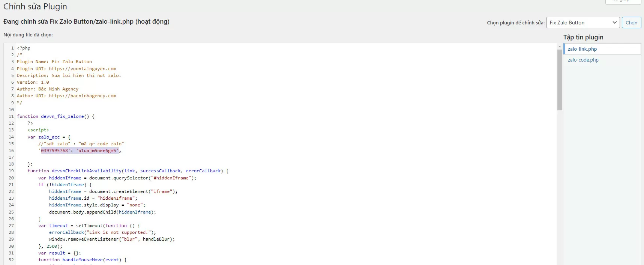
Task: Click the 'function handleMouseMove(event)' line
Action: [x=83, y=260]
